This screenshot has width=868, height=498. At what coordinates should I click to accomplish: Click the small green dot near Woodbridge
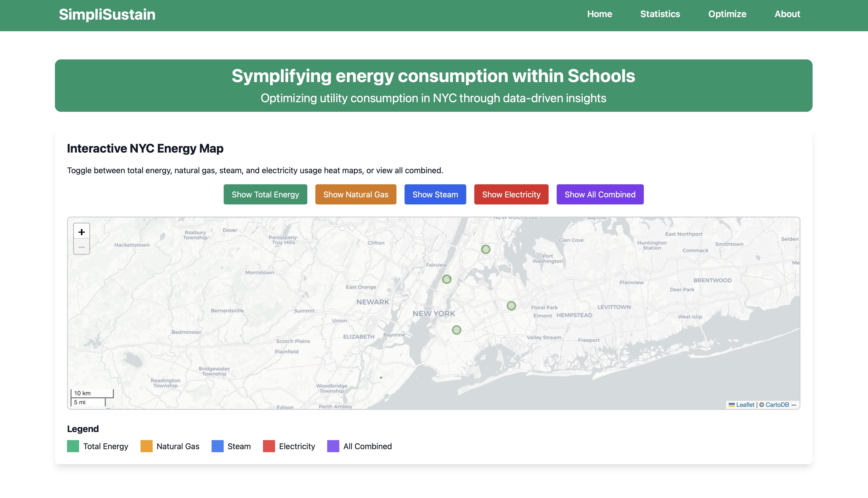(x=381, y=378)
